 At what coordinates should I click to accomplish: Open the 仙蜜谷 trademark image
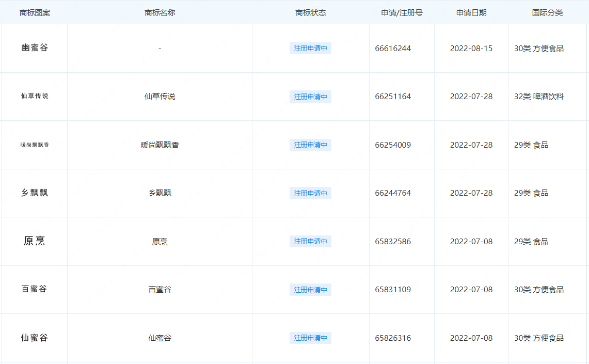[35, 338]
